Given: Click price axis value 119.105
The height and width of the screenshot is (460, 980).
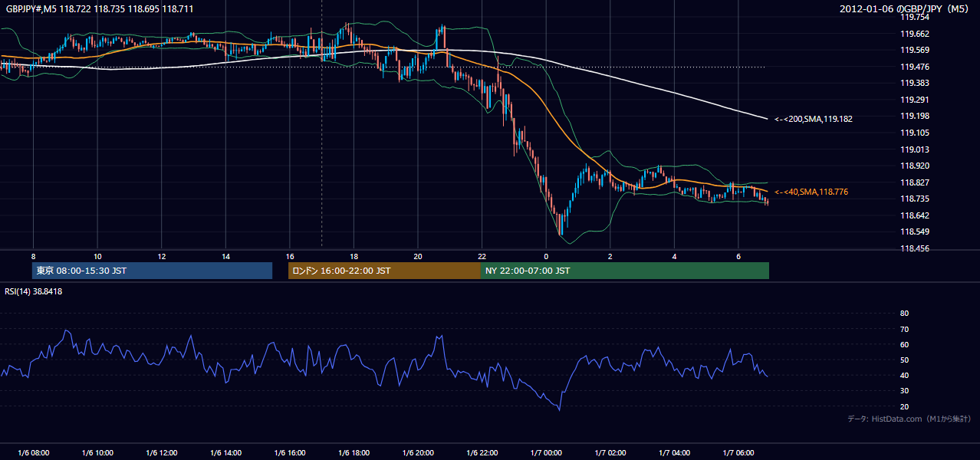Looking at the screenshot, I should [x=914, y=133].
